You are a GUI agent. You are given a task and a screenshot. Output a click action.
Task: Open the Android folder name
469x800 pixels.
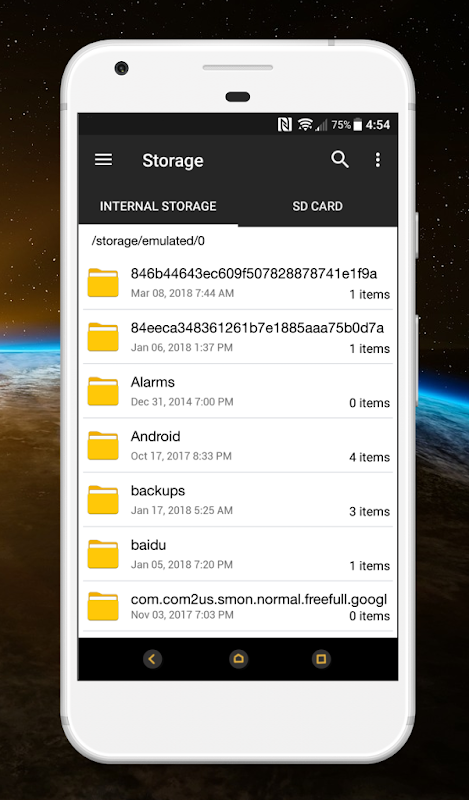click(x=156, y=436)
